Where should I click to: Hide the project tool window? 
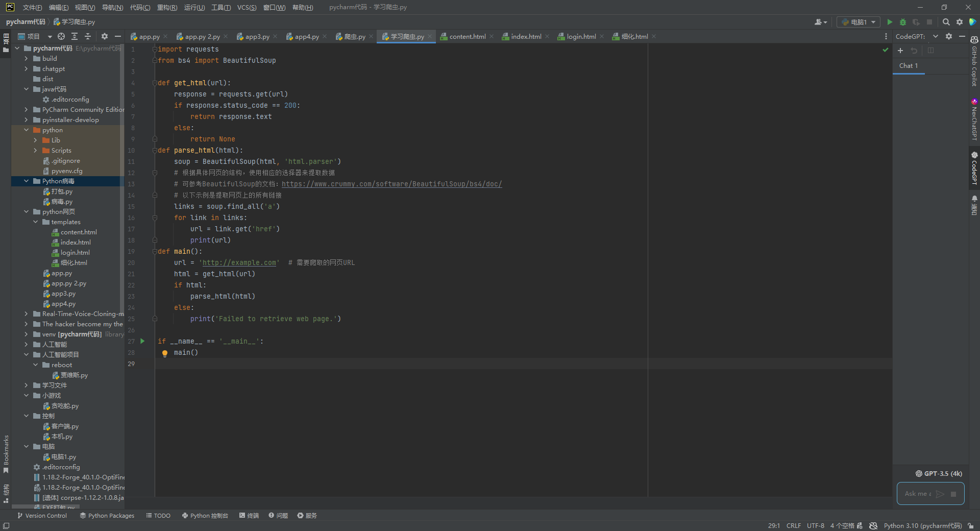click(x=118, y=36)
